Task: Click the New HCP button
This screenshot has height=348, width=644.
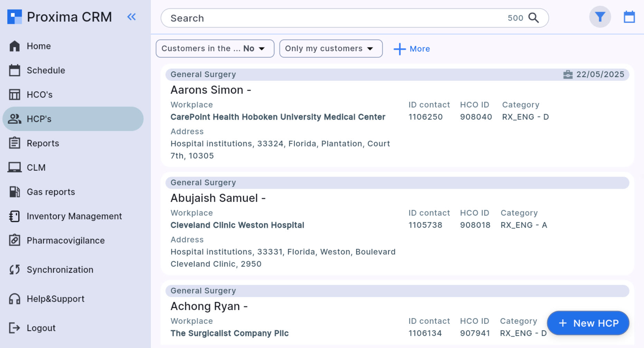Action: 588,323
